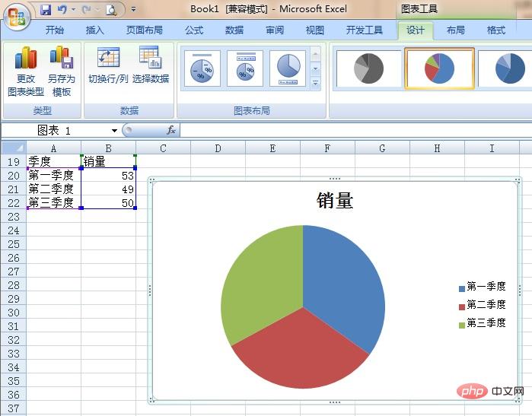Select the 布局 chart tools tab
Image resolution: width=532 pixels, height=416 pixels.
click(x=456, y=30)
